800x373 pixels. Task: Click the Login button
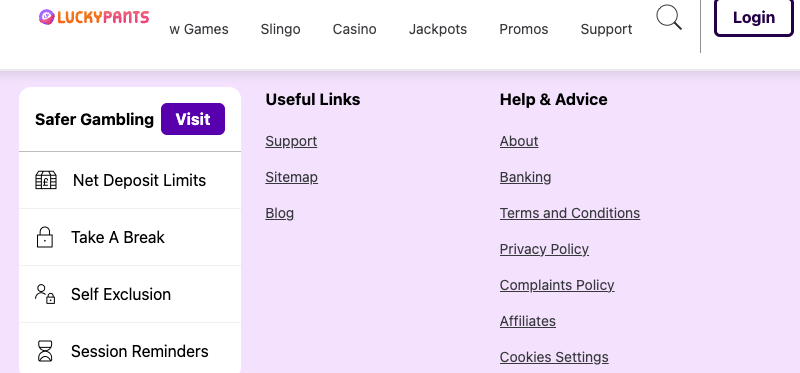754,17
